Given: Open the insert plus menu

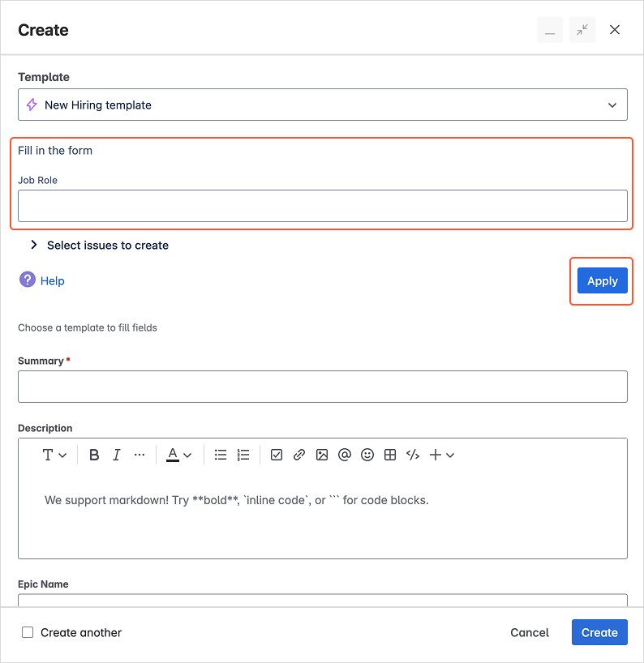Looking at the screenshot, I should (x=441, y=455).
